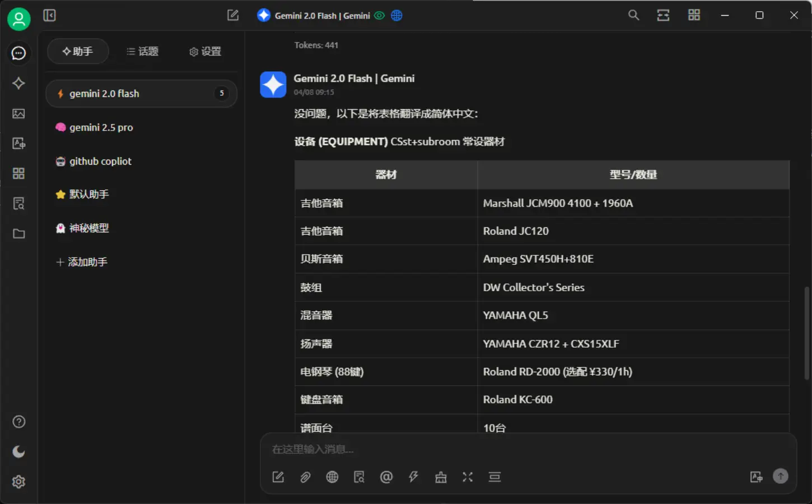Open the model selector Gemini 2.0 Flash
Screen dimensions: 812x504
coord(321,16)
